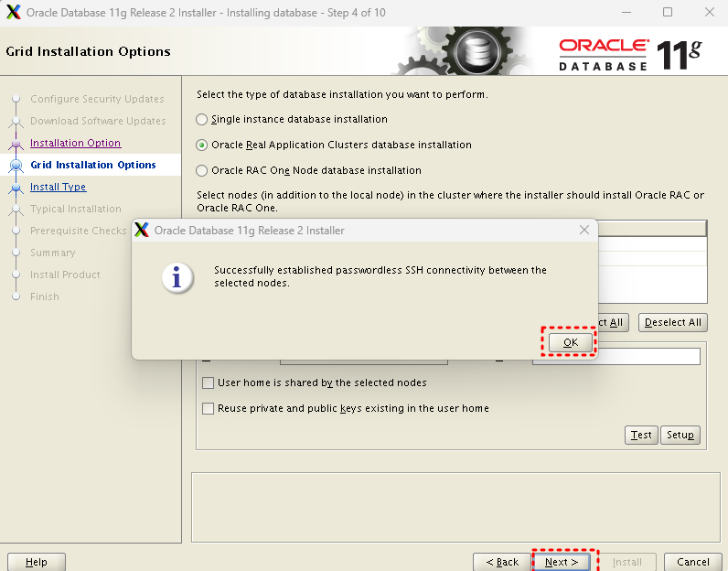
Task: Click the Setup SSH button
Action: [680, 435]
